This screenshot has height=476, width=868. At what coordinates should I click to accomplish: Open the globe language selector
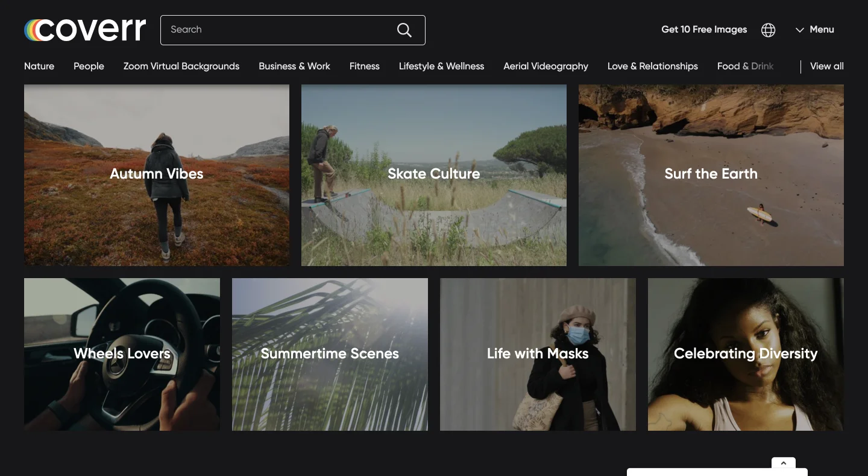tap(768, 30)
